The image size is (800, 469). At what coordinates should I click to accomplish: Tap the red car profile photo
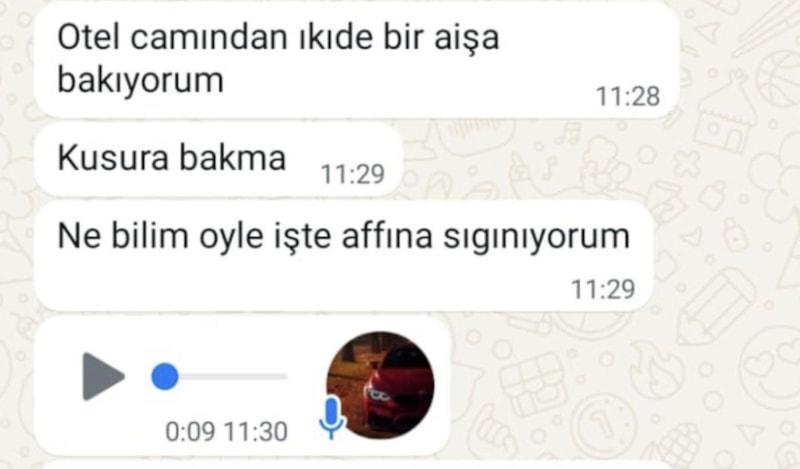pyautogui.click(x=380, y=385)
